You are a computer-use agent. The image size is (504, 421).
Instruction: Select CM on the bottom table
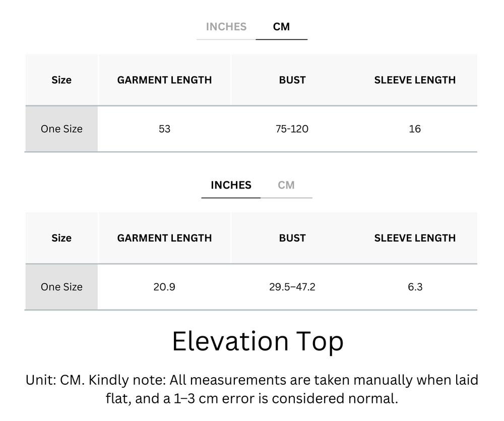click(x=287, y=185)
